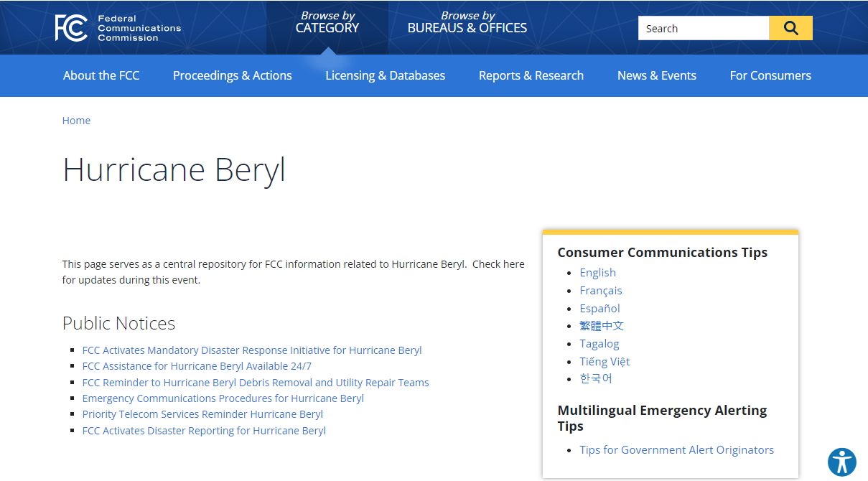Select About the FCC in navigation

(x=101, y=75)
